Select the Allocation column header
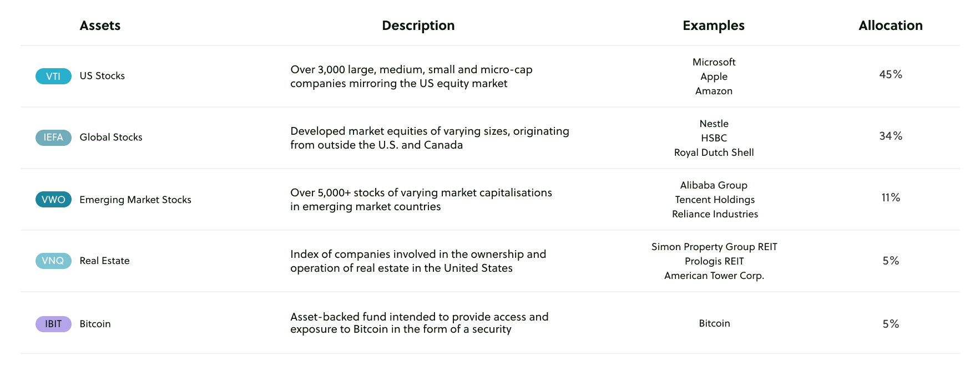This screenshot has height=371, width=980. (890, 26)
